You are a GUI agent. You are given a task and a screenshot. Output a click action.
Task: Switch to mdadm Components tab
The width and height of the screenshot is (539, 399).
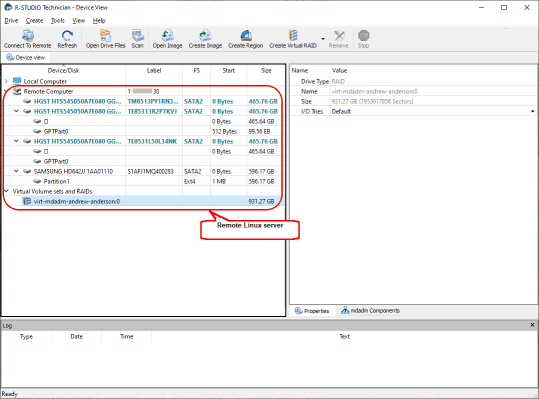[x=371, y=311]
